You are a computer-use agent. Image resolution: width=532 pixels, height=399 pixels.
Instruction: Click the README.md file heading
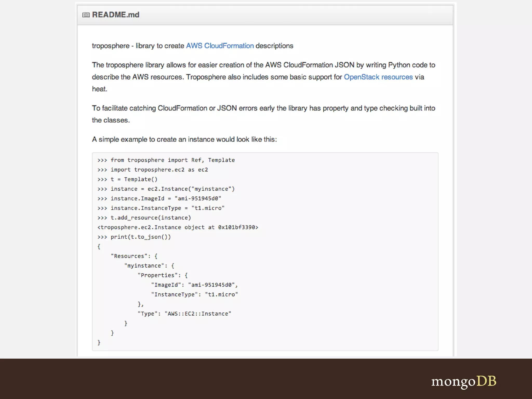[116, 15]
